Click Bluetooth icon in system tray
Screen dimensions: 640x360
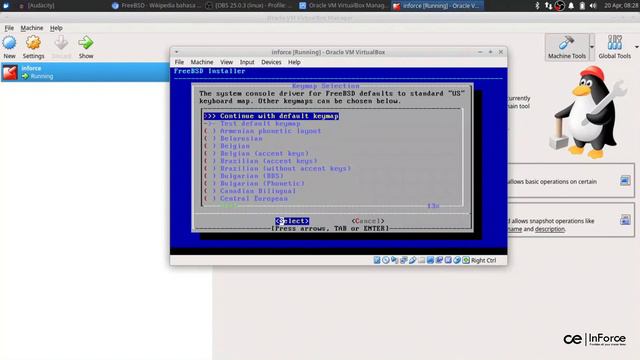pyautogui.click(x=538, y=6)
